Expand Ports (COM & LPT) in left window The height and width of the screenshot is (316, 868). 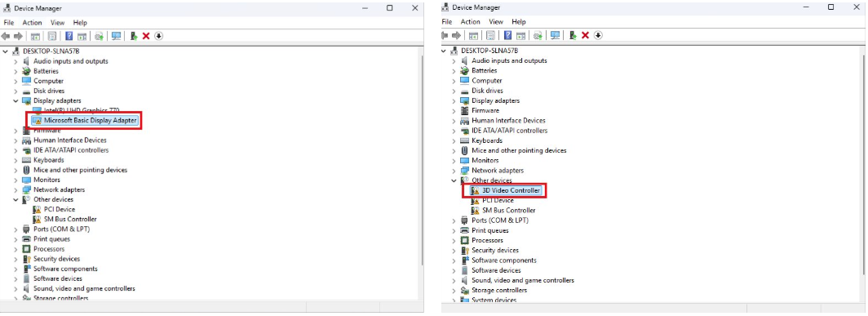click(15, 229)
